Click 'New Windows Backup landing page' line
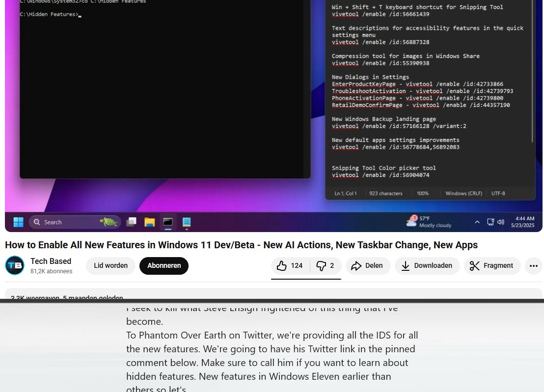This screenshot has width=544, height=392. pyautogui.click(x=383, y=119)
